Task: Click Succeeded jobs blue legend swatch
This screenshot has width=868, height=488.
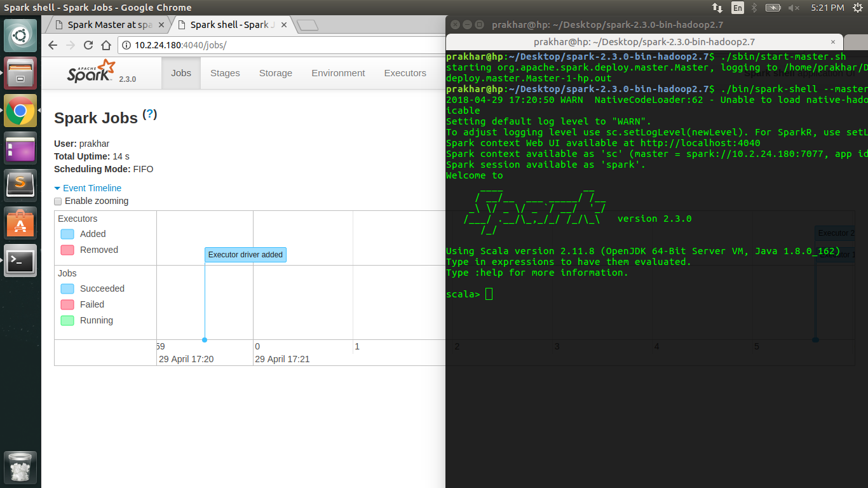Action: (67, 288)
